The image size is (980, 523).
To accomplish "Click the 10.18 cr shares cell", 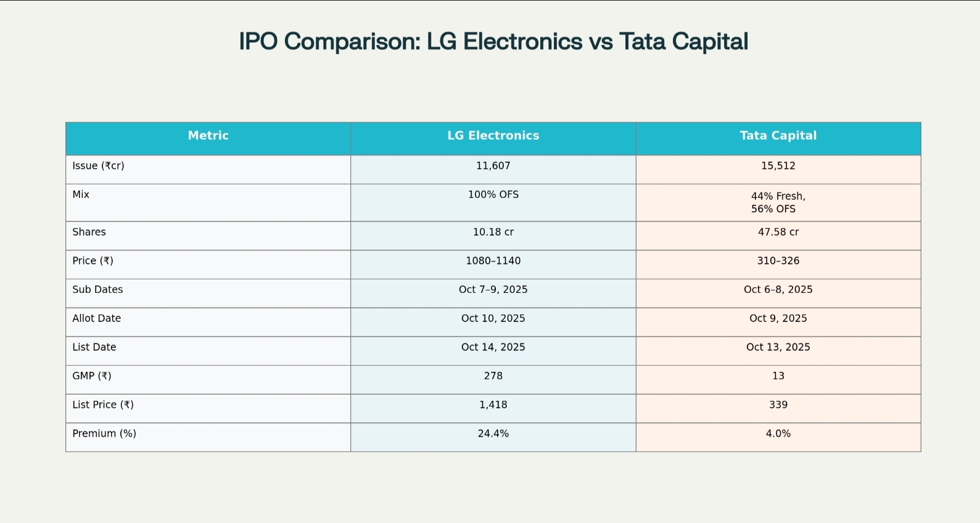I will (493, 233).
